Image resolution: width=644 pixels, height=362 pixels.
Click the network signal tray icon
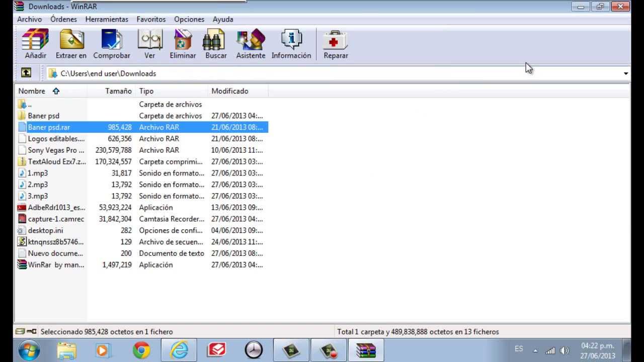550,350
